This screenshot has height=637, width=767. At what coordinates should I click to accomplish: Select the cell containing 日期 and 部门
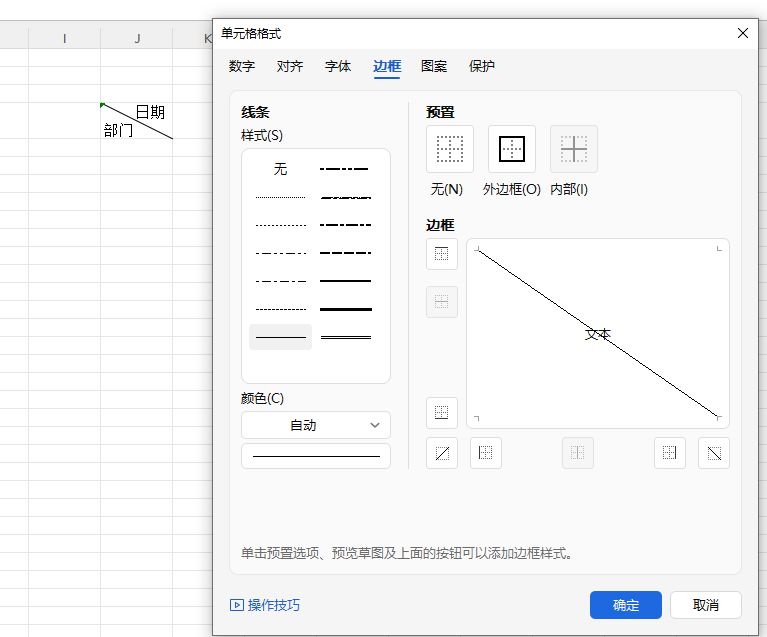(x=136, y=121)
